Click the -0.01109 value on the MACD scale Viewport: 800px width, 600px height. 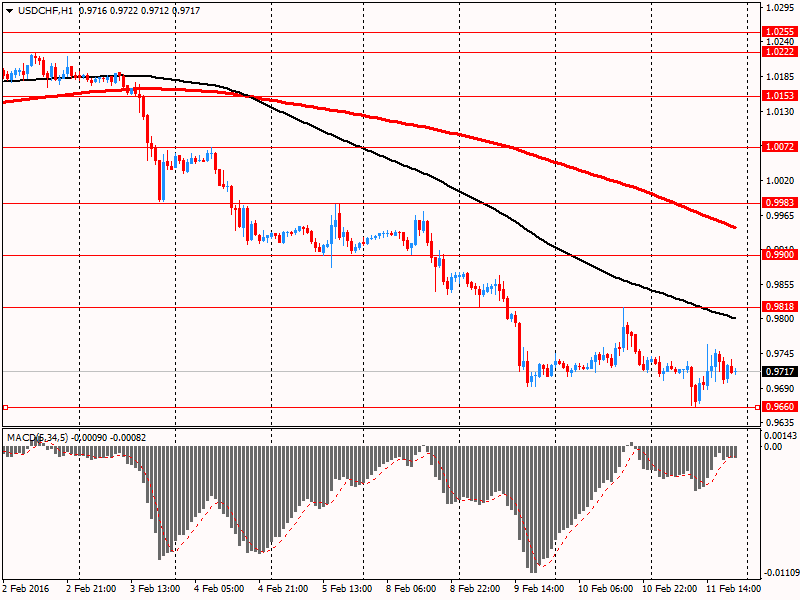(x=781, y=572)
